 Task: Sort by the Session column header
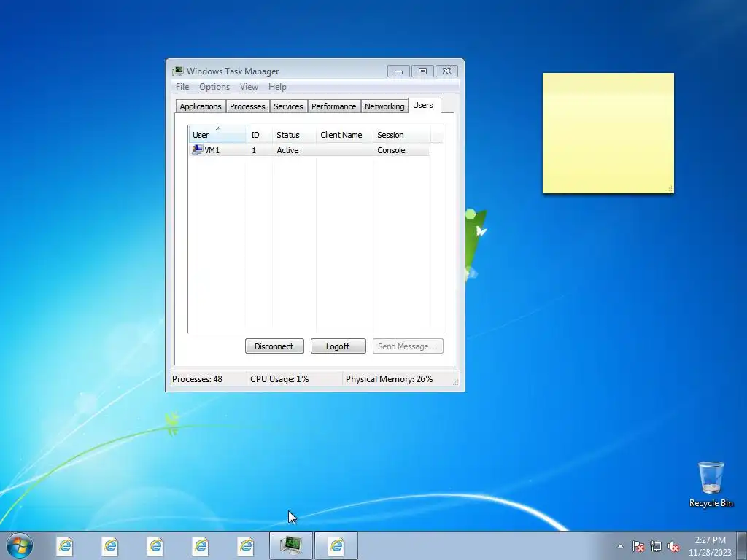point(402,135)
